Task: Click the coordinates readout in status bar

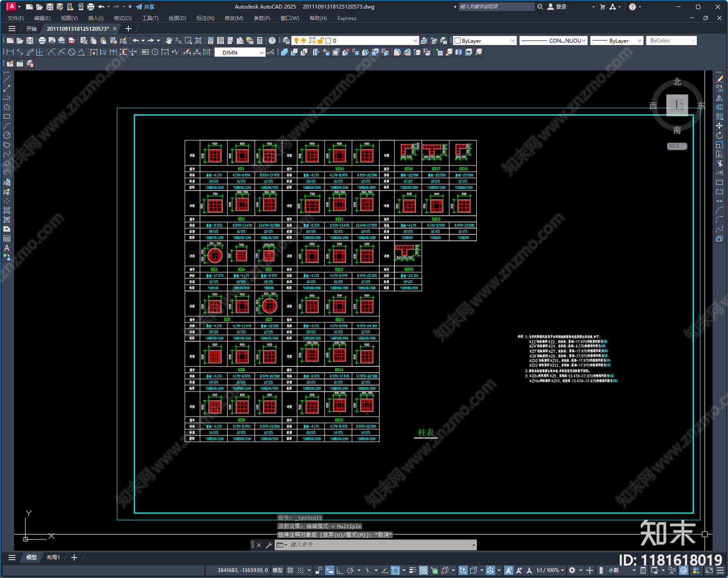Action: click(x=242, y=570)
